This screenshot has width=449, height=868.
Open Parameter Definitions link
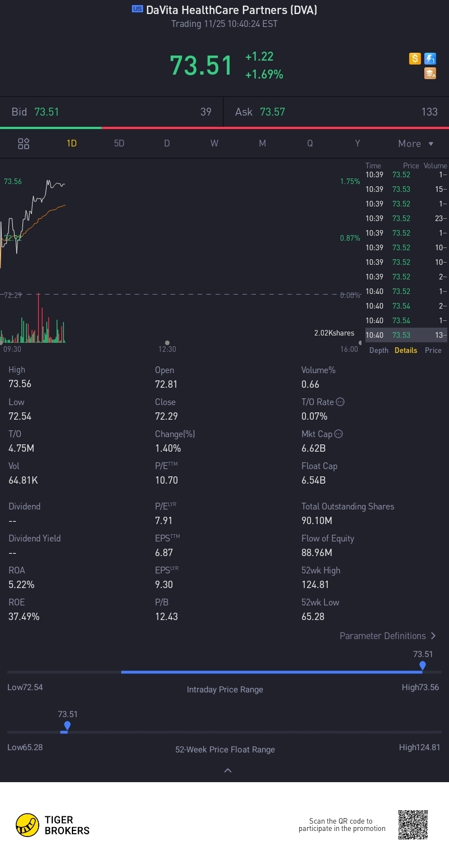click(x=388, y=636)
